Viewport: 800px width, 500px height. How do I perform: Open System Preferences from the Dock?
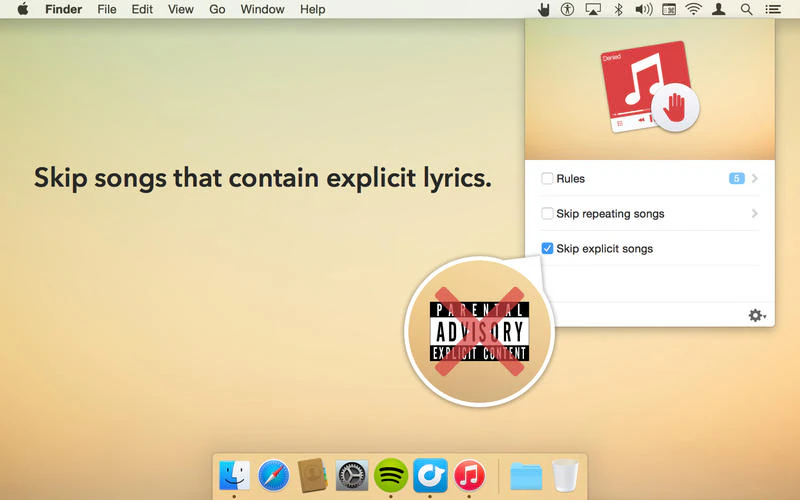(x=352, y=476)
